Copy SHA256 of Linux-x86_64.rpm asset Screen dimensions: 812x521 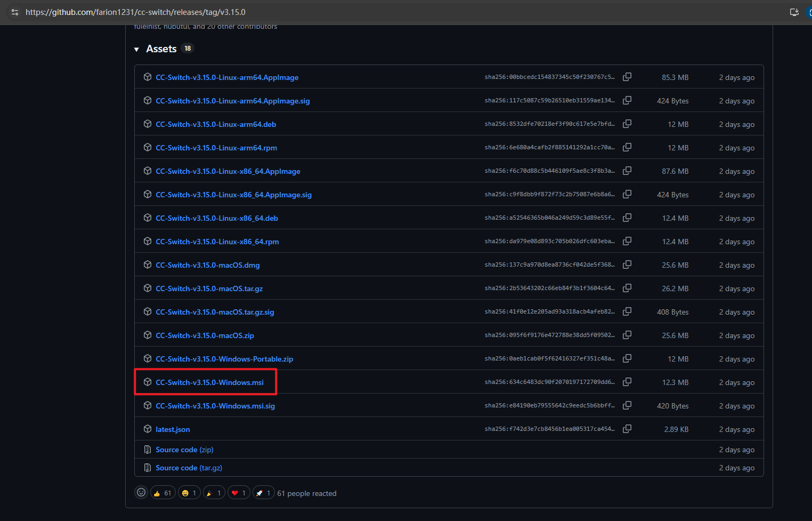pyautogui.click(x=627, y=241)
